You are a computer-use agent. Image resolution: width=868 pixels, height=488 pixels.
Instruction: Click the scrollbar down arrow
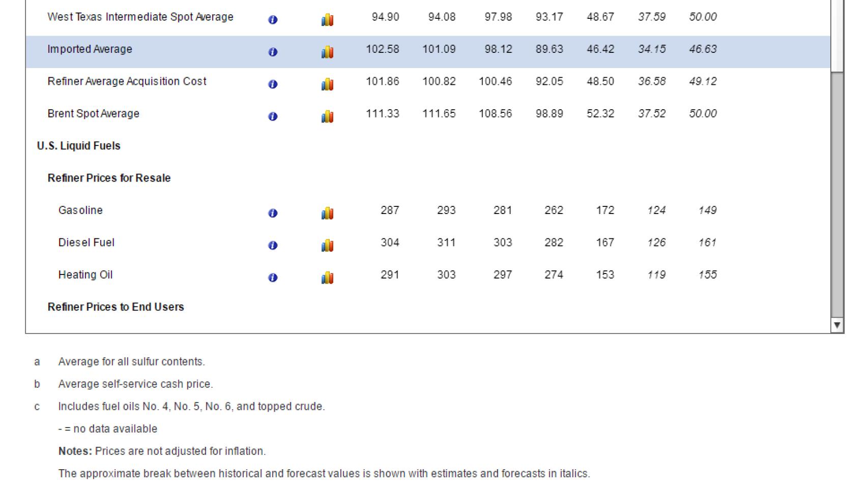pyautogui.click(x=837, y=325)
